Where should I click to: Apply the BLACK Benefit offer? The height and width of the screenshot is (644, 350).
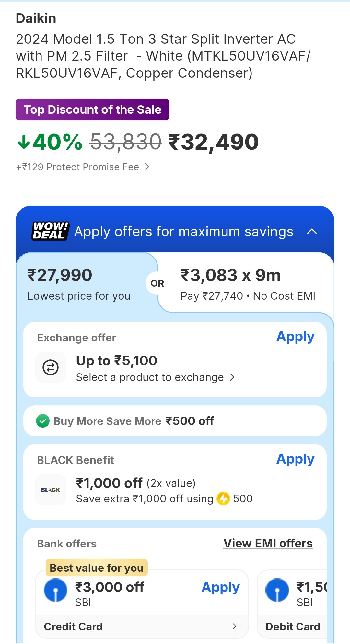point(295,459)
